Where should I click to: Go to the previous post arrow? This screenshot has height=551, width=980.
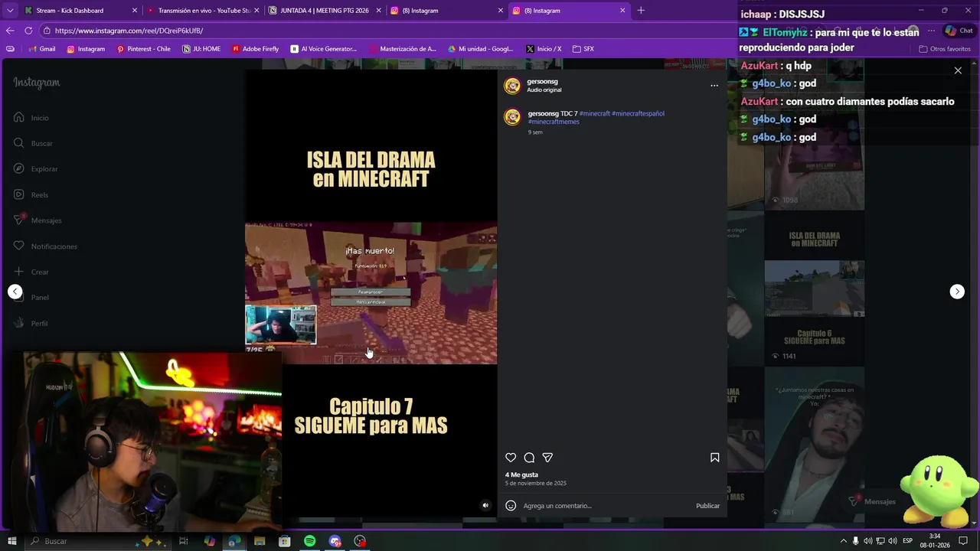pos(15,292)
